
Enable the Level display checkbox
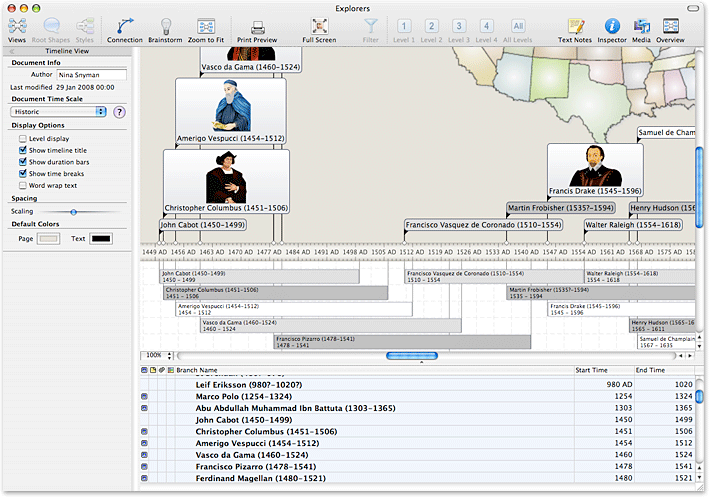[x=23, y=139]
